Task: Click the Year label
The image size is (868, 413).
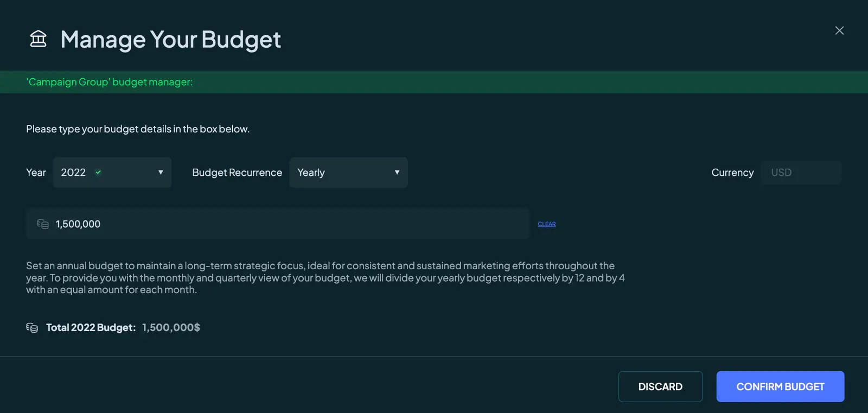Action: point(36,173)
